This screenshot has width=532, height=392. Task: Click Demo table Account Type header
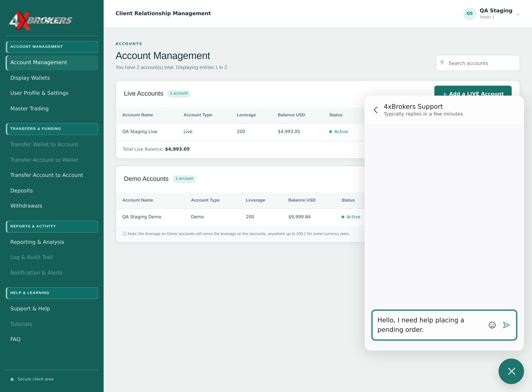pos(205,200)
